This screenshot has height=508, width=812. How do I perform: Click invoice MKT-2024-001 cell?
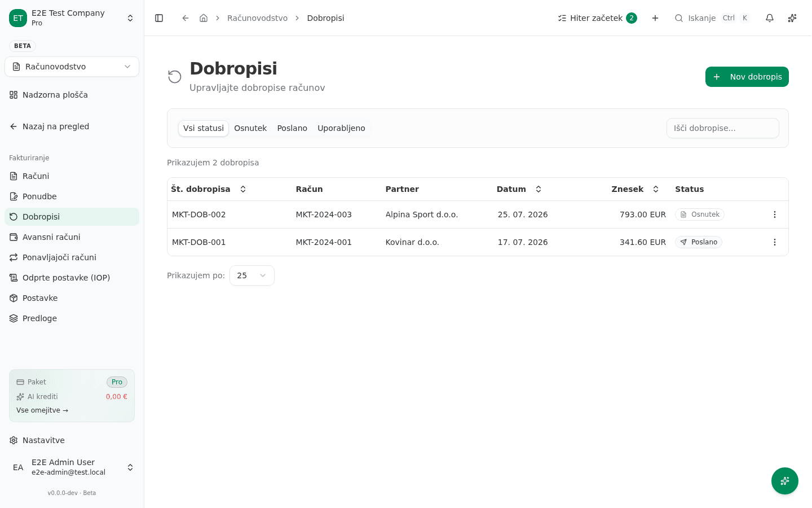click(x=324, y=242)
